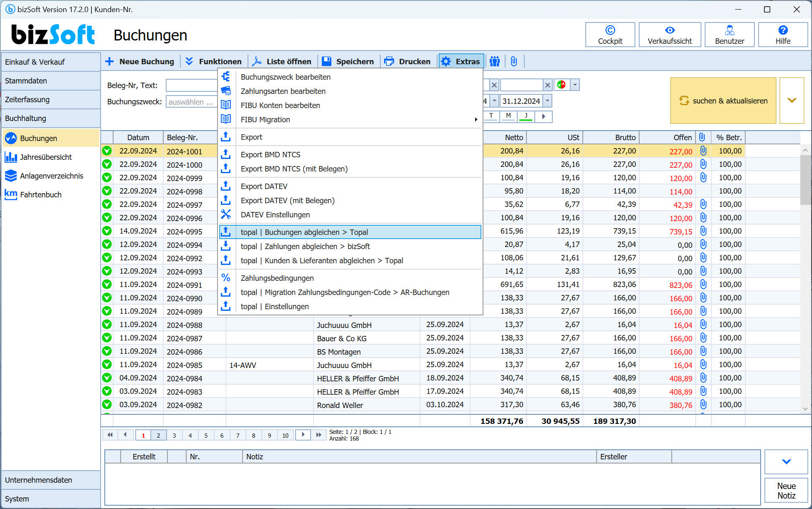Viewport: 812px width, 509px height.
Task: Click Drucken in toolbar
Action: tap(407, 61)
